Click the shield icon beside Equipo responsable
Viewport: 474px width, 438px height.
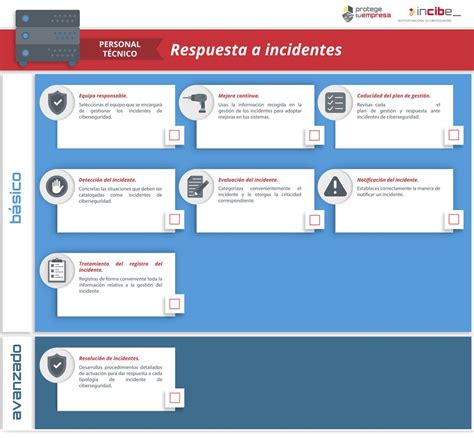tap(57, 103)
